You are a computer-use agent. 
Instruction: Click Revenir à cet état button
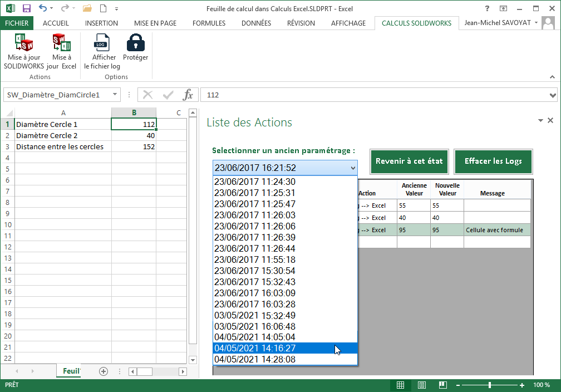(409, 161)
